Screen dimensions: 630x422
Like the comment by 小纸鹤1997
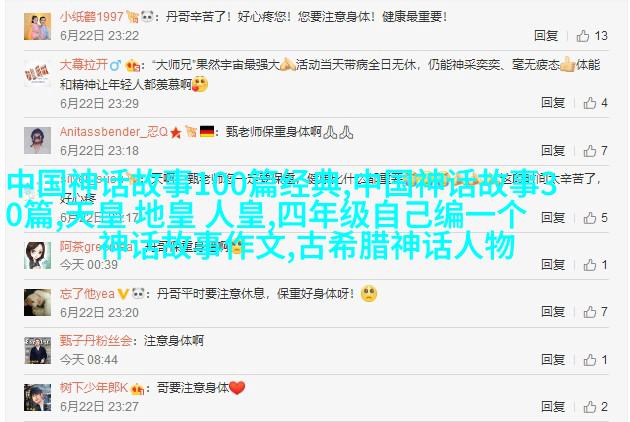point(582,36)
